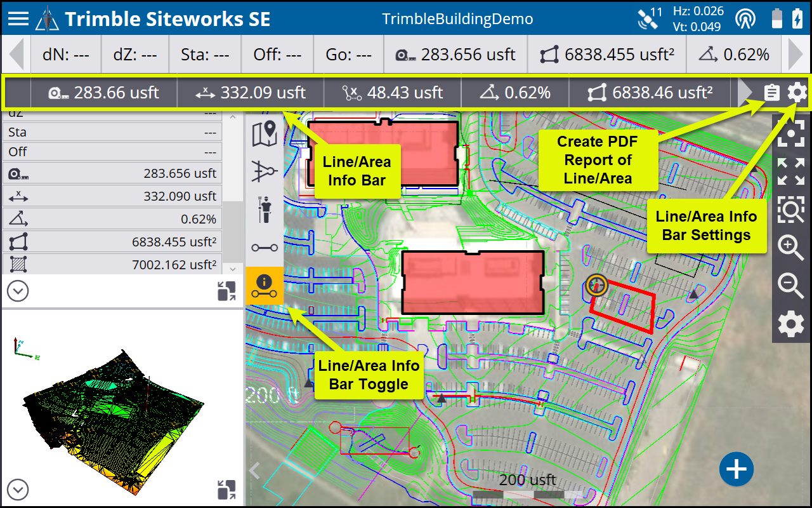Viewport: 812px width, 508px height.
Task: Click the Trimble Siteworks logo icon
Action: (47, 18)
